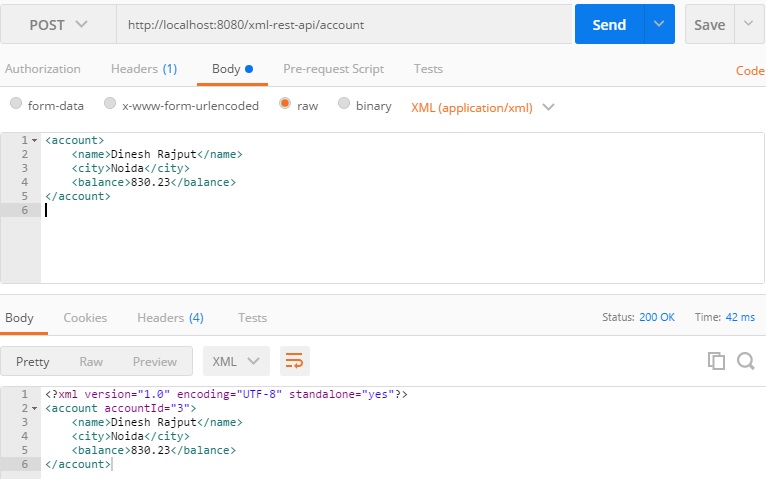Expand the XML (application/xml) content type dropdown
Viewport: 766px width, 479px height.
(x=483, y=107)
